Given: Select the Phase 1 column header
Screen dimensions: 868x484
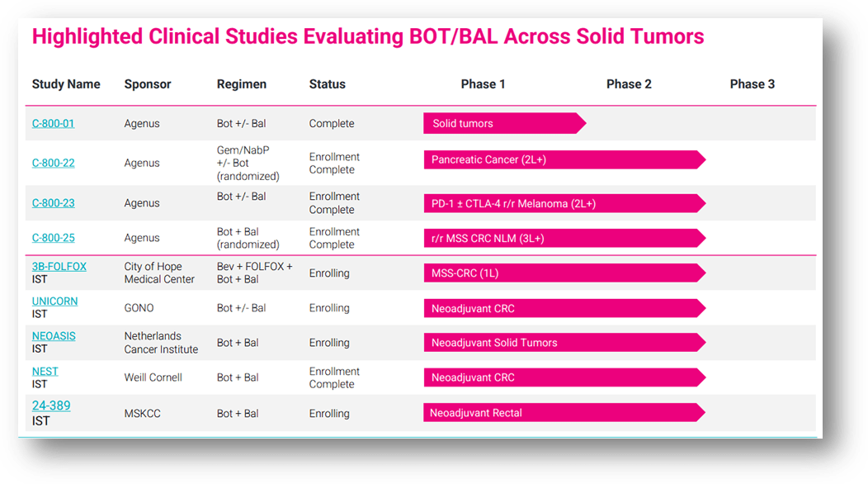Looking at the screenshot, I should tap(483, 84).
